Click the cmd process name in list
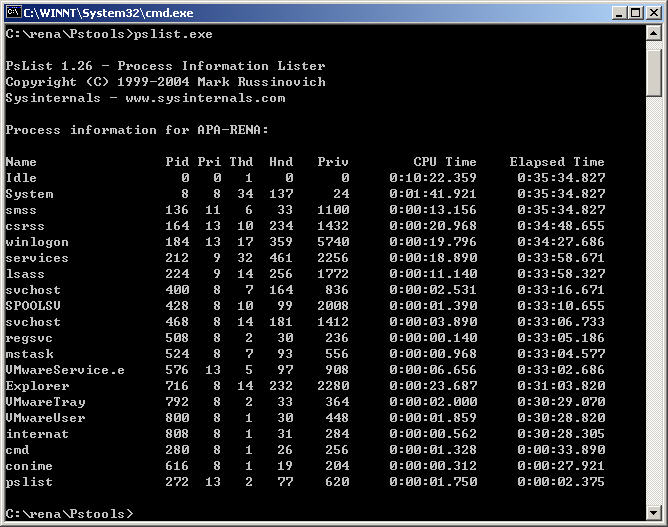668x527 pixels. tap(17, 450)
